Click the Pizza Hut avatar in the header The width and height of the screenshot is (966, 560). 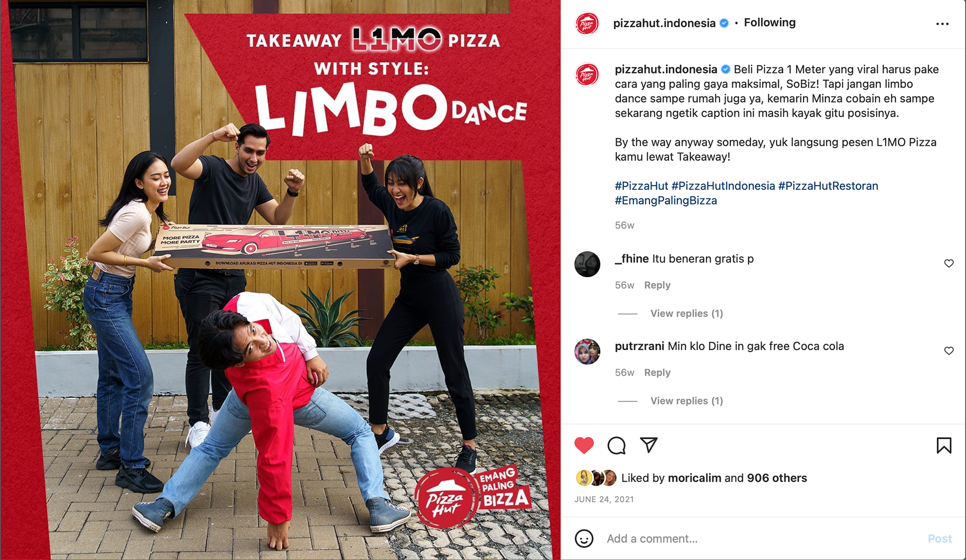tap(587, 23)
